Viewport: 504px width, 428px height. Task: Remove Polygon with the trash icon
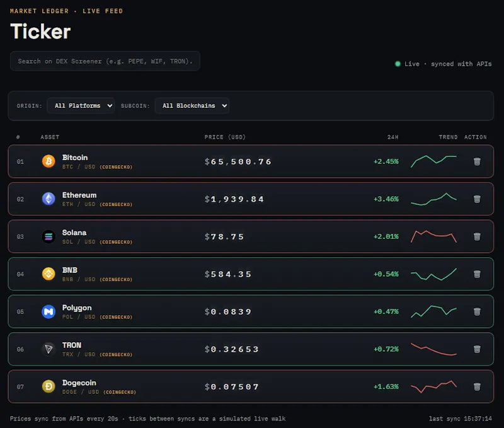tap(477, 311)
